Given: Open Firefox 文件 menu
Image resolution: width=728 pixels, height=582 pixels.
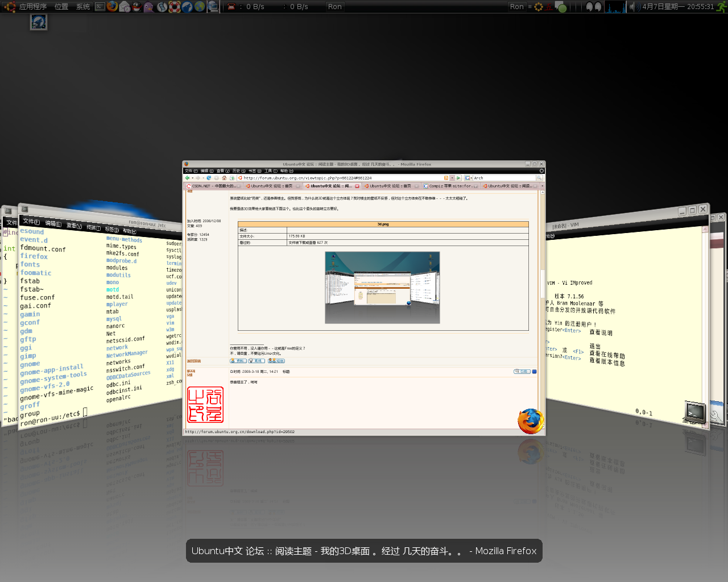Looking at the screenshot, I should (x=191, y=171).
